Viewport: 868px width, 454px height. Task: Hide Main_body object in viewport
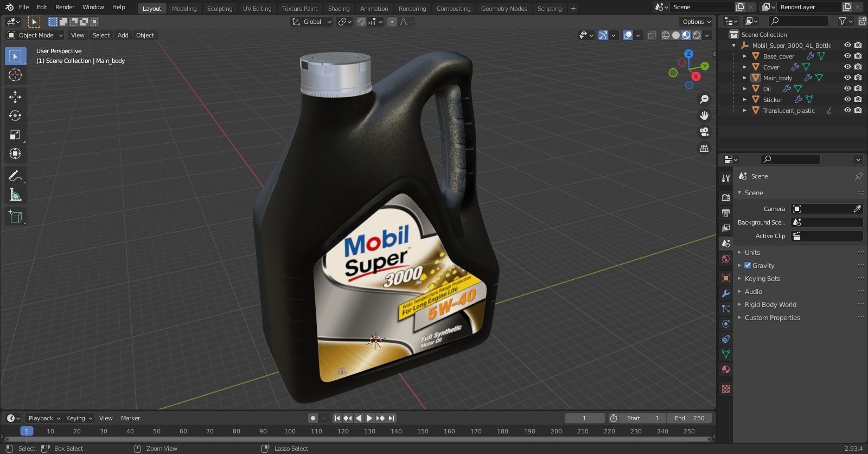pos(847,78)
